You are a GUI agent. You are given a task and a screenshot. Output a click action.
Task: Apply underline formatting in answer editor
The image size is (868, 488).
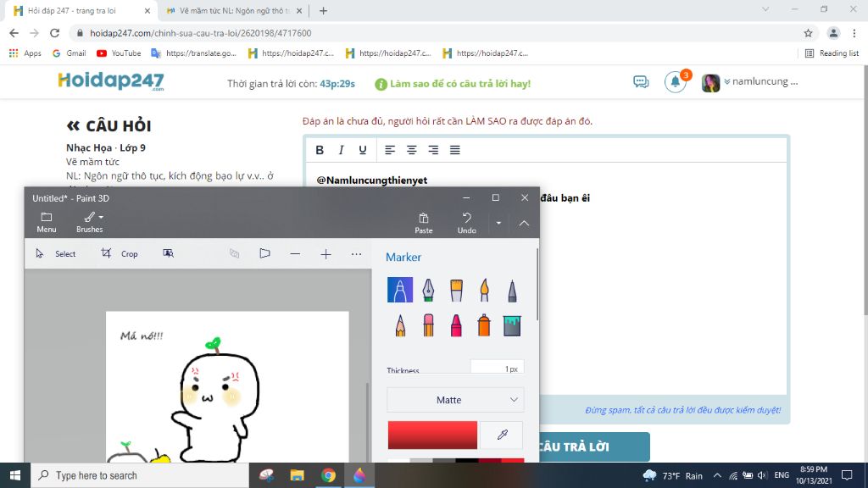click(x=363, y=150)
